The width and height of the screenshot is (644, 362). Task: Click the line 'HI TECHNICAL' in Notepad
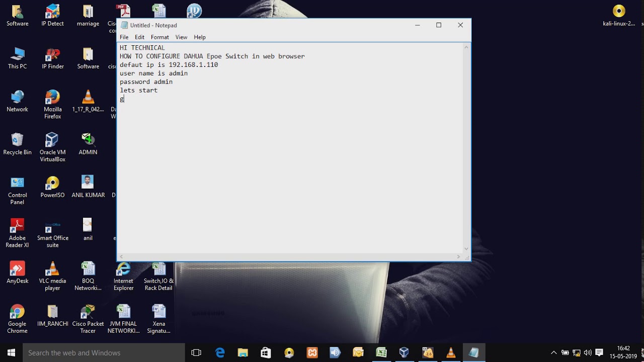point(142,48)
